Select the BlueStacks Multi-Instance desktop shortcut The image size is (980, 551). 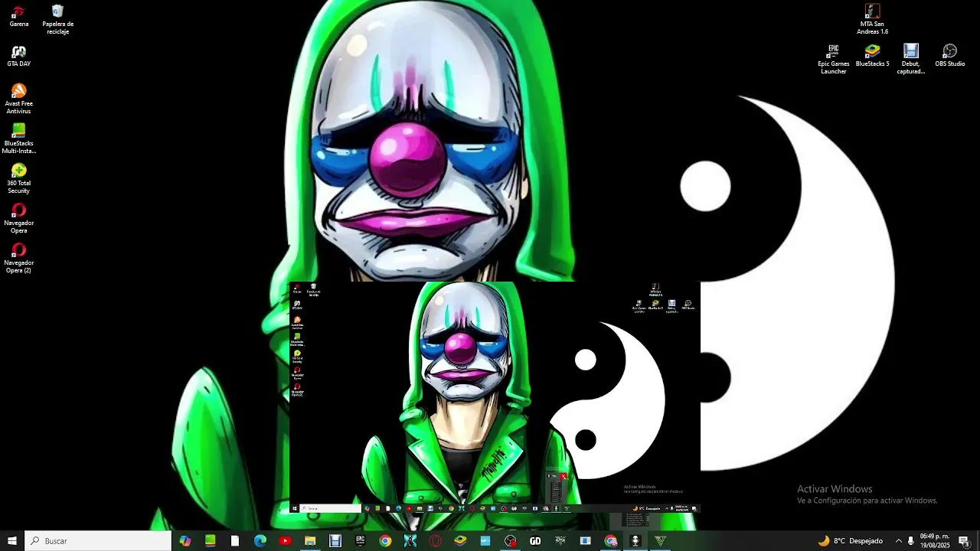18,139
